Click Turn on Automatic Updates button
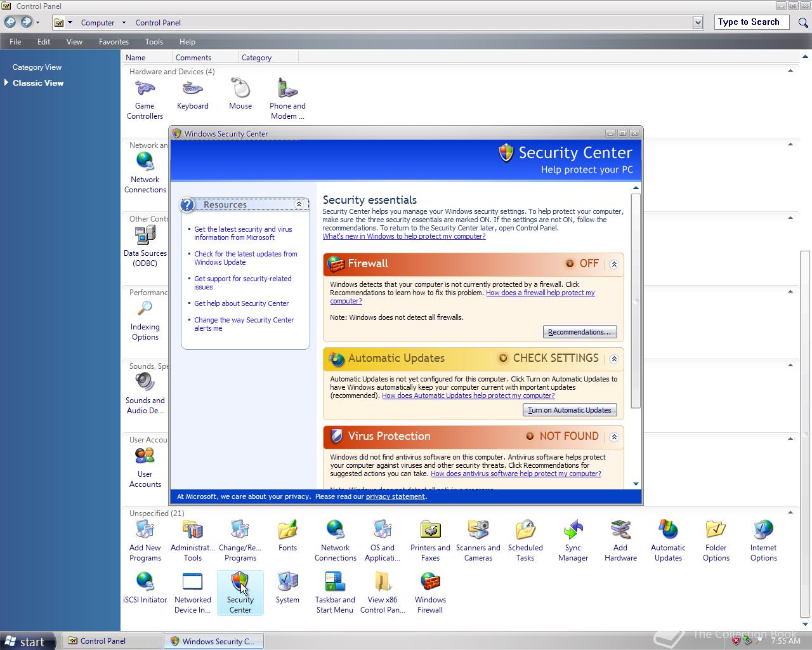812x650 pixels. pos(570,410)
